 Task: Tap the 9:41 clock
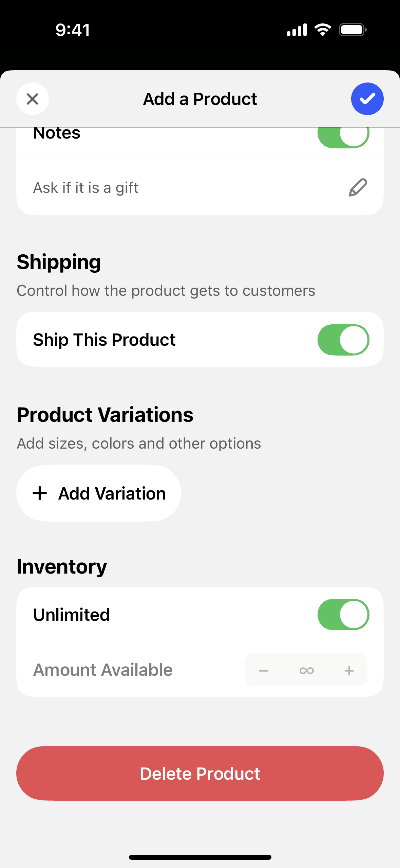coord(73,30)
